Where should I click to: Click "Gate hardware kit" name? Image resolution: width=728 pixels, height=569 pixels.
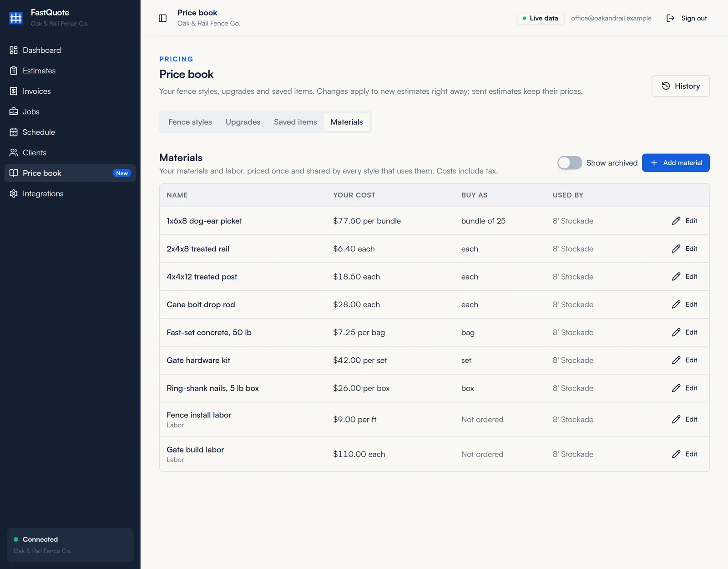(198, 360)
